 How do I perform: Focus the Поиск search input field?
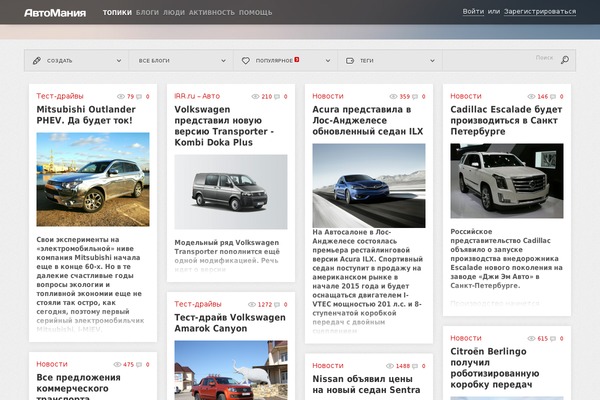click(x=499, y=60)
